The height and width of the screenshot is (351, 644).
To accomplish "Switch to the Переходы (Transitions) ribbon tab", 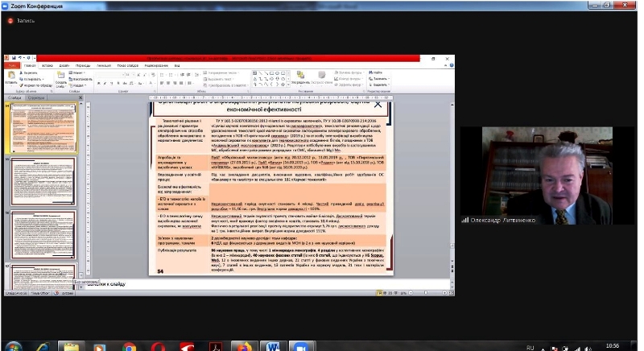I will click(83, 65).
